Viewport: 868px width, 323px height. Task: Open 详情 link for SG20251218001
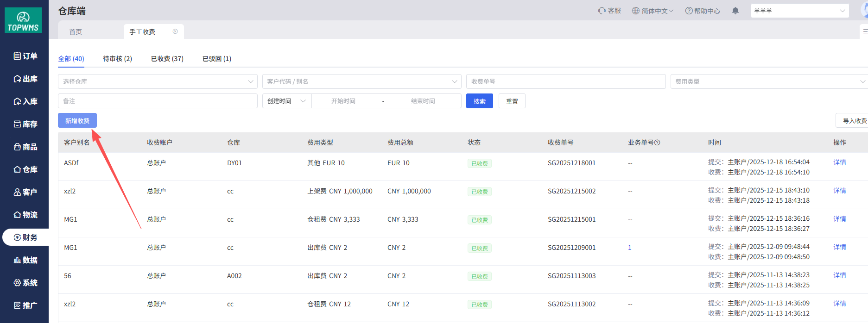point(839,162)
